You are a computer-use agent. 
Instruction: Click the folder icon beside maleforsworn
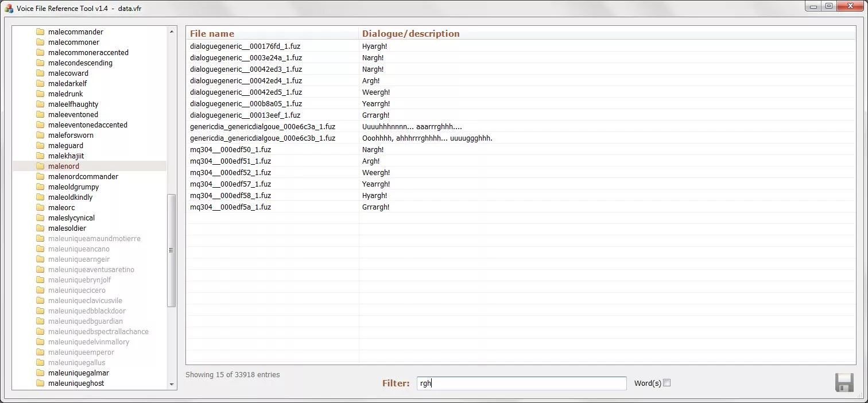pyautogui.click(x=40, y=135)
